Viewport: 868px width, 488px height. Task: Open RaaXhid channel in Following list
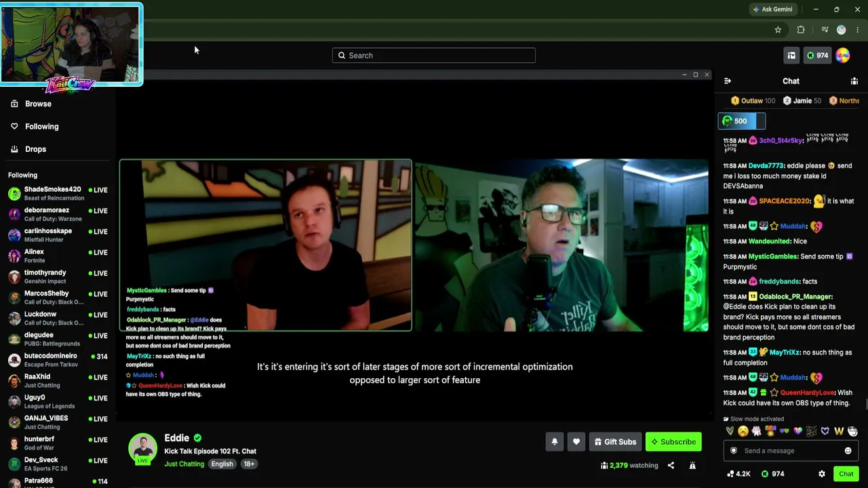click(58, 381)
